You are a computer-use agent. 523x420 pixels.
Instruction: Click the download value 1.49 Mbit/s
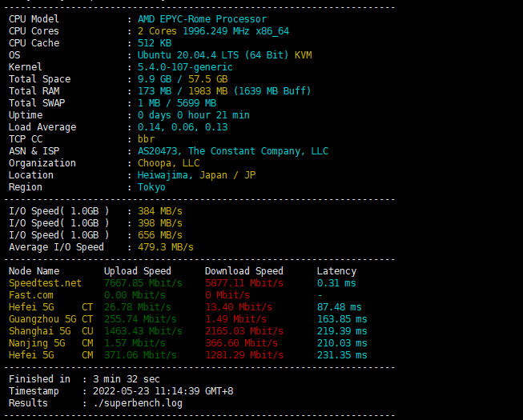pos(235,318)
